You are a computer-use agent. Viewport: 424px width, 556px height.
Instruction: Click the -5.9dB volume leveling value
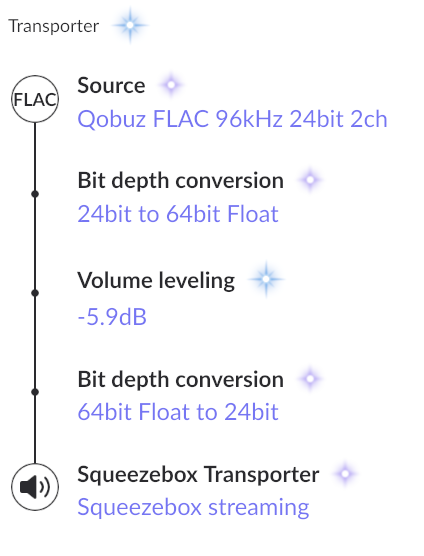[112, 317]
